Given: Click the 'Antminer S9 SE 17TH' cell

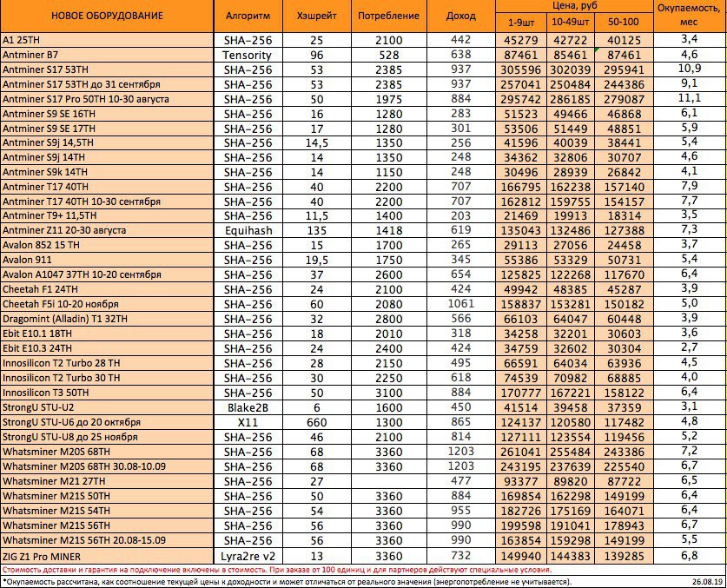Looking at the screenshot, I should pyautogui.click(x=107, y=129).
